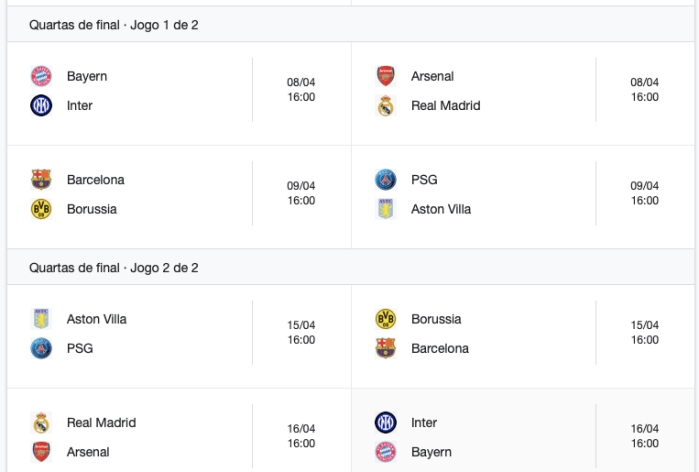Select Aston Villa's crest in the 09/04 match
The height and width of the screenshot is (472, 699).
(385, 209)
